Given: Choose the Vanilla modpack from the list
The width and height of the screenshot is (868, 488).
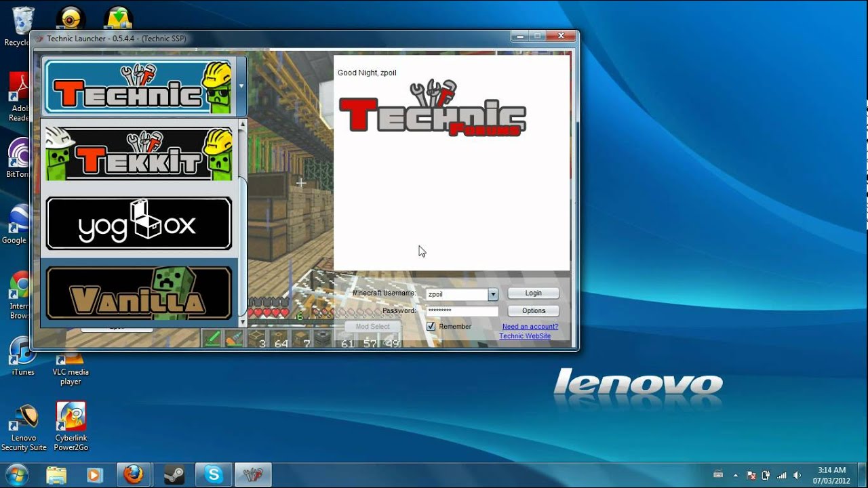Looking at the screenshot, I should tap(139, 293).
